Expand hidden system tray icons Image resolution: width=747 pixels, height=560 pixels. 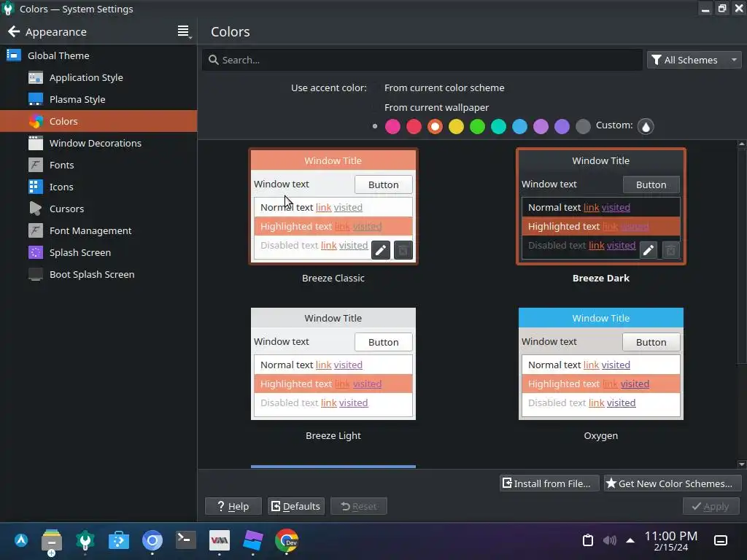click(630, 540)
